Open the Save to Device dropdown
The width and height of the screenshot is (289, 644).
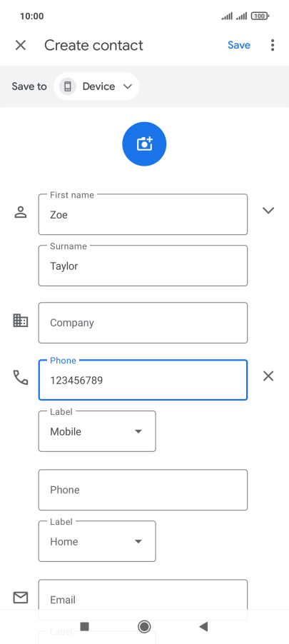[x=96, y=86]
